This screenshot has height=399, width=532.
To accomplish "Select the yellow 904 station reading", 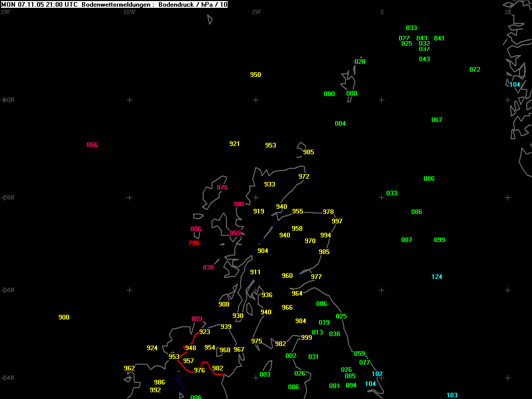I will [x=263, y=251].
